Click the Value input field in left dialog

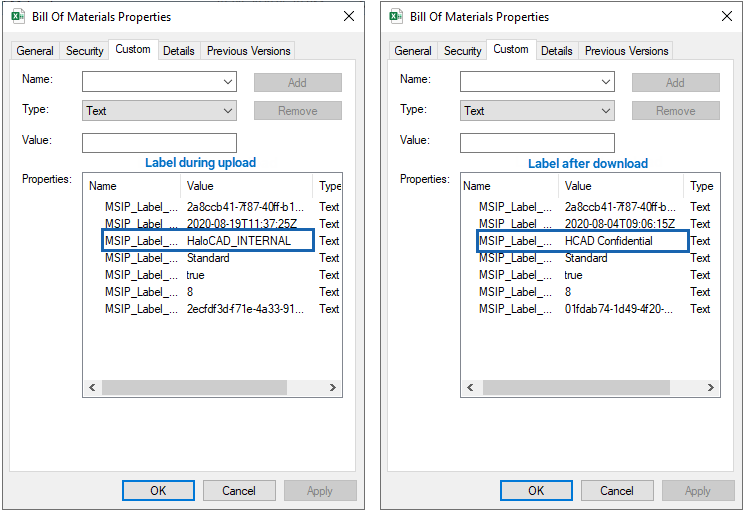159,142
